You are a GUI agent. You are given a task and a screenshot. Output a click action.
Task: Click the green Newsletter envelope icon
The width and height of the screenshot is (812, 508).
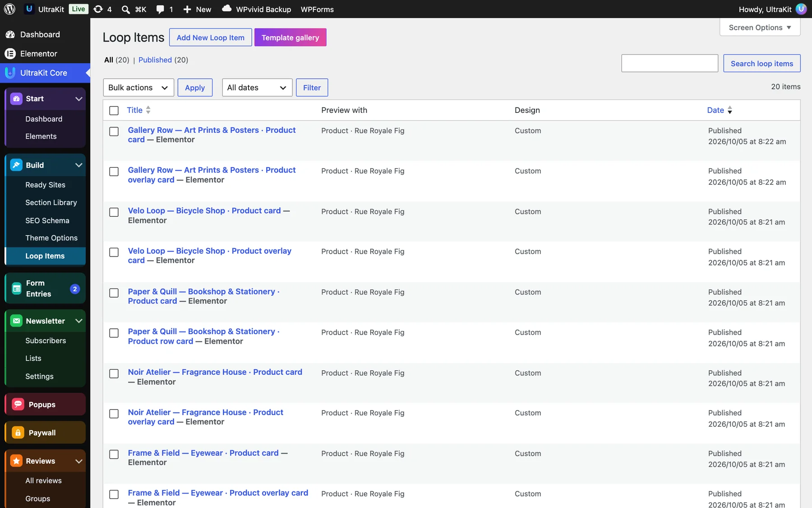click(x=16, y=321)
